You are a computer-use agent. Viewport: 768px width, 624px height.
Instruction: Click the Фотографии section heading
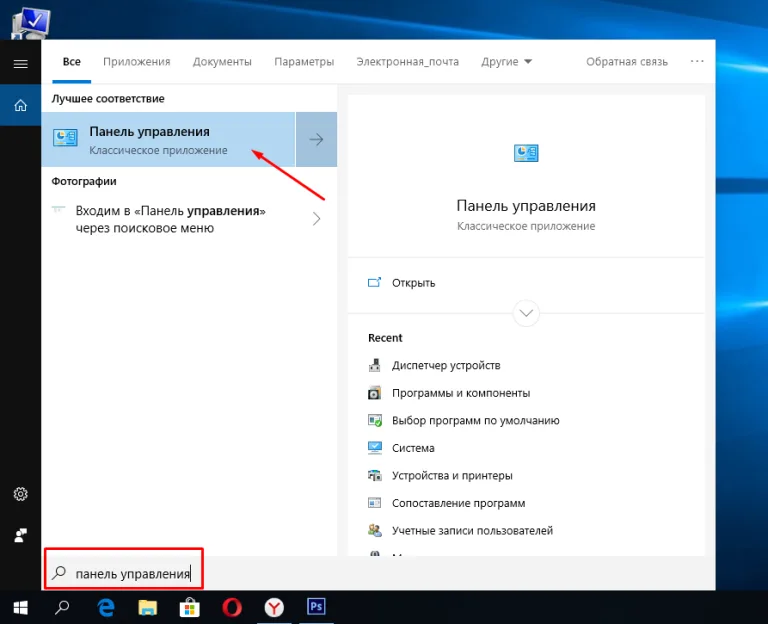[84, 181]
